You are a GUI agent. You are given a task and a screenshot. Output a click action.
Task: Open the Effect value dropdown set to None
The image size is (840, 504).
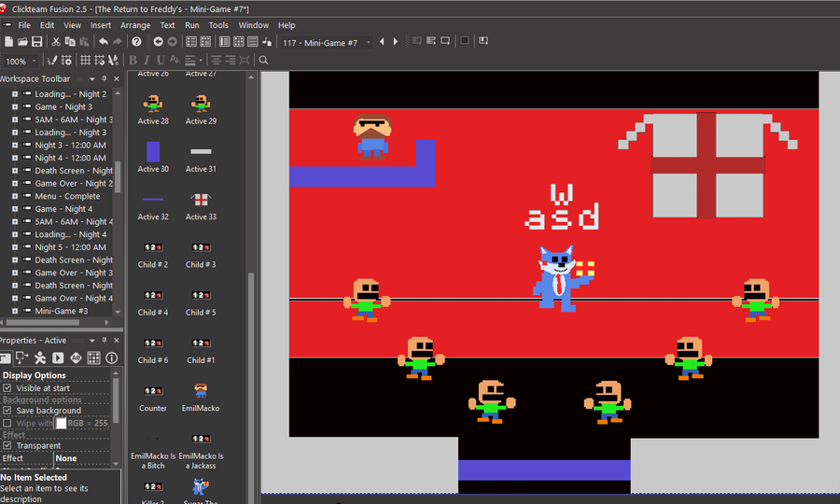click(81, 458)
